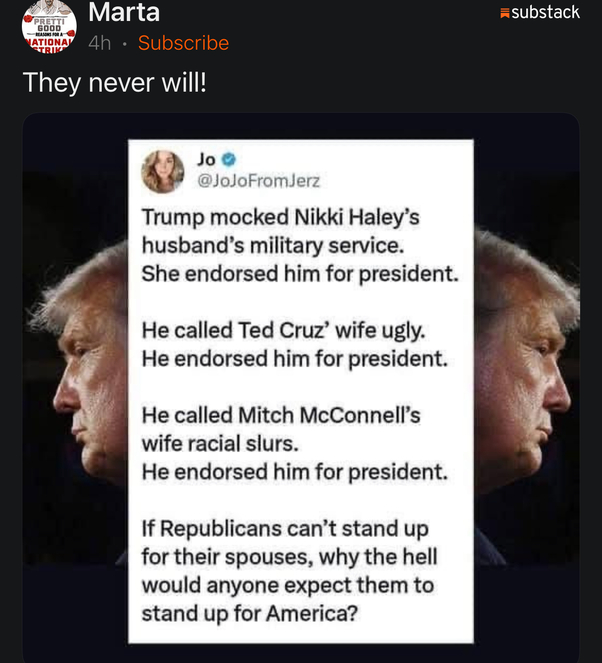Open the author name Marta
Viewport: 602px width, 663px height.
(124, 13)
